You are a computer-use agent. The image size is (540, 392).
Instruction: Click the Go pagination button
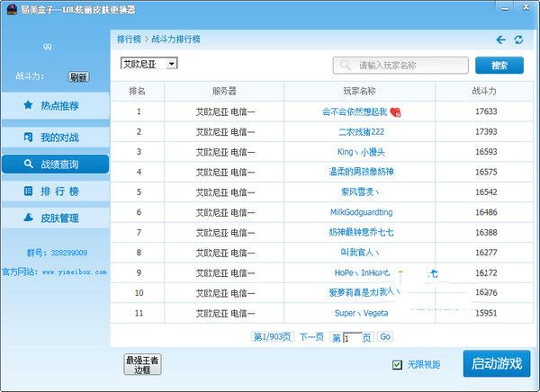point(385,336)
